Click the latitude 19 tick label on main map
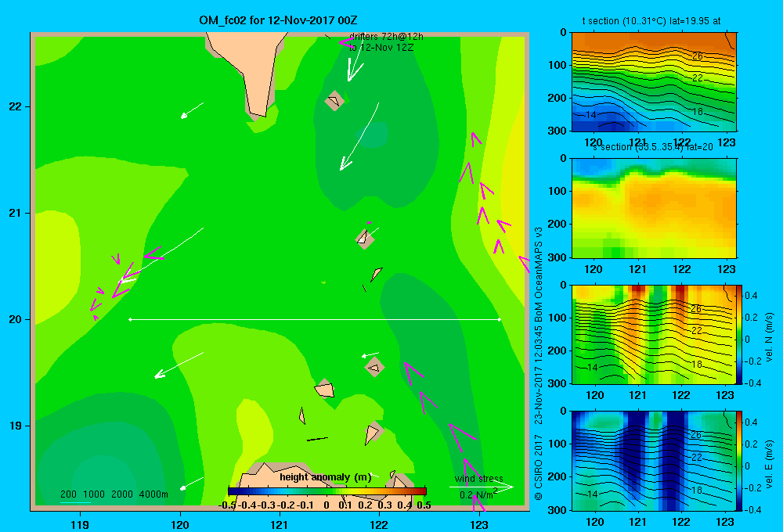 pyautogui.click(x=16, y=426)
